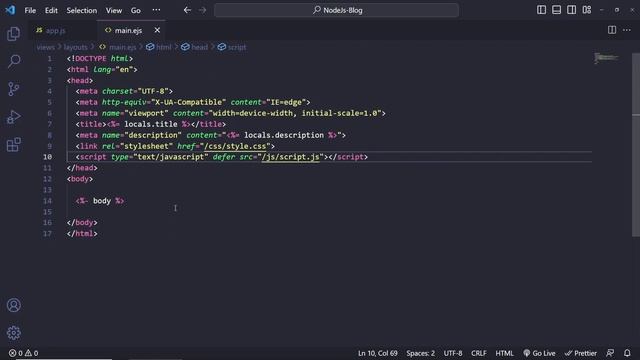Click line number 14 in gutter
The height and width of the screenshot is (360, 640).
point(47,201)
